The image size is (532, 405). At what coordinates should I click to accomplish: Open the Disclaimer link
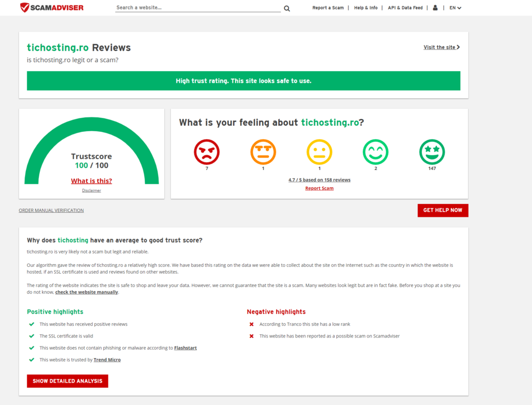[92, 190]
